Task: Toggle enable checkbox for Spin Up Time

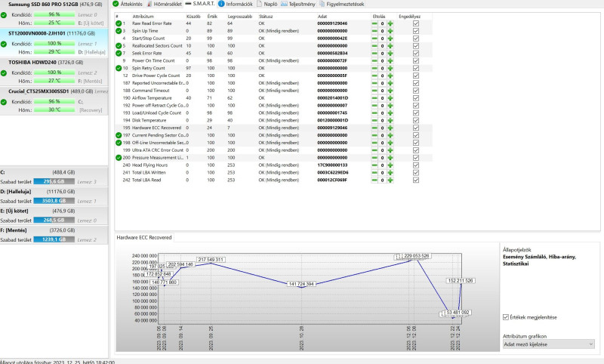Action: click(x=416, y=31)
